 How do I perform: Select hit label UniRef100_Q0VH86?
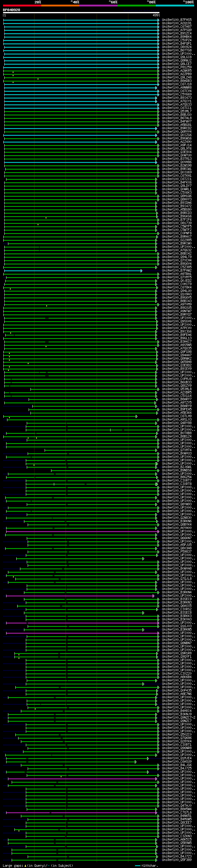tap(177, 162)
